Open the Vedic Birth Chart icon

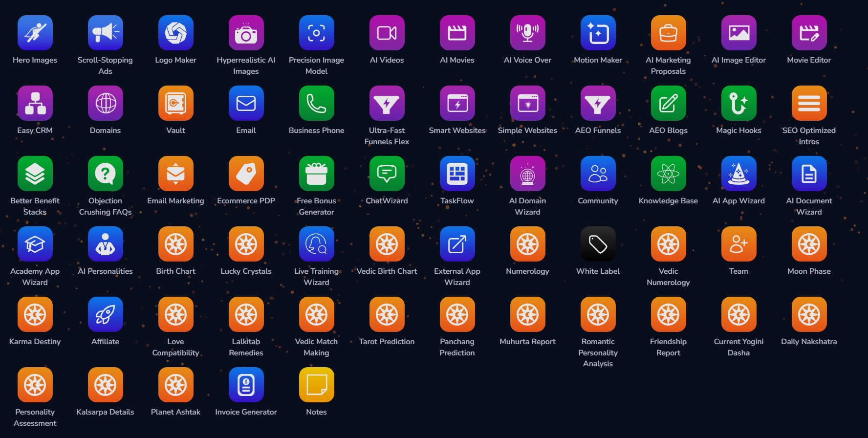pos(387,244)
